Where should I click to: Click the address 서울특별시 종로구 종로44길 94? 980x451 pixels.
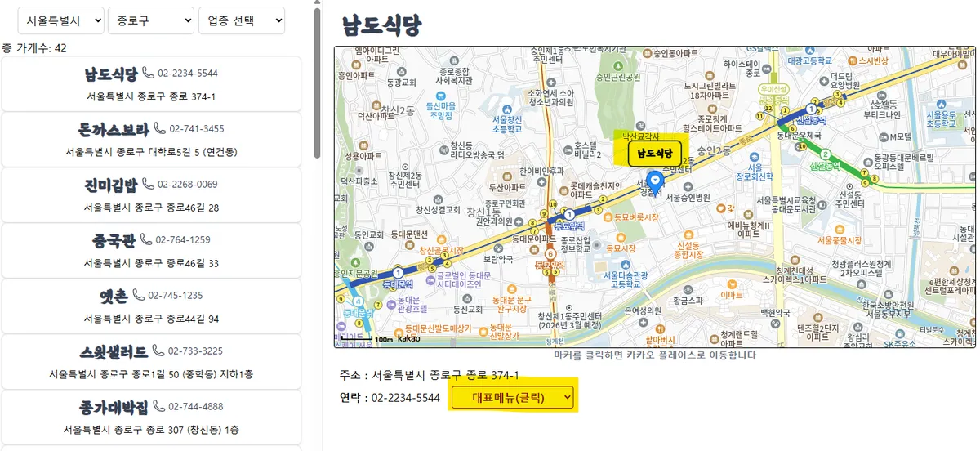click(x=151, y=319)
